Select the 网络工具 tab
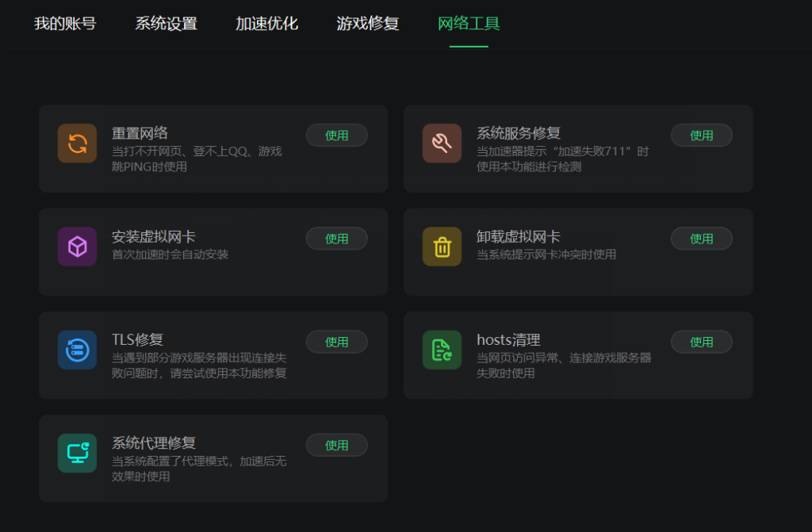812x532 pixels. tap(469, 23)
